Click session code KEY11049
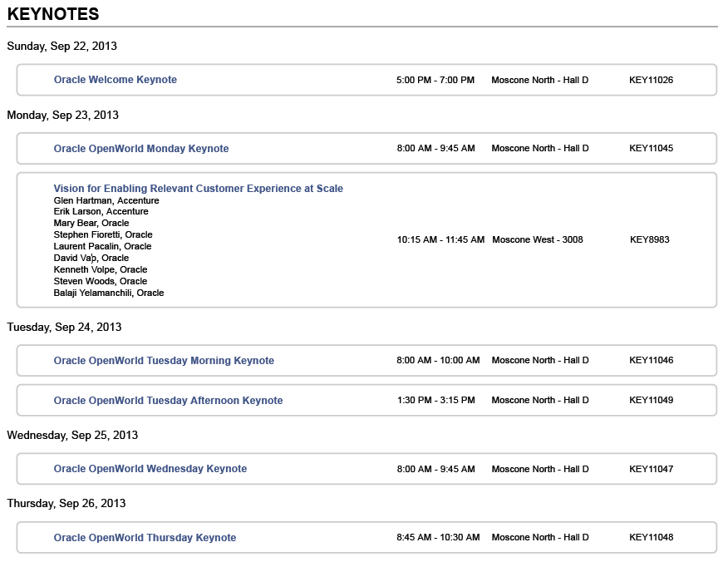Image resolution: width=728 pixels, height=562 pixels. pyautogui.click(x=651, y=401)
